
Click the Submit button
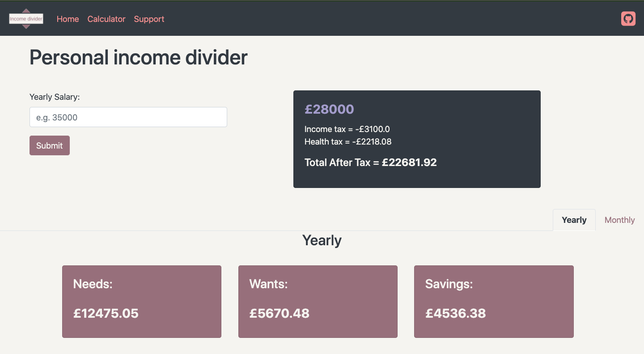pos(50,145)
